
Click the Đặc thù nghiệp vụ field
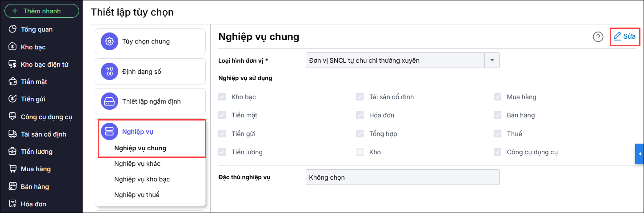click(402, 177)
